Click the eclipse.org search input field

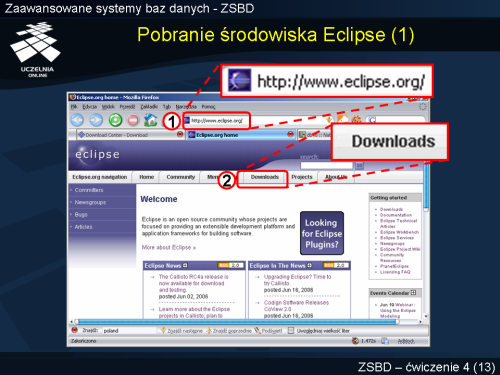coord(327,165)
